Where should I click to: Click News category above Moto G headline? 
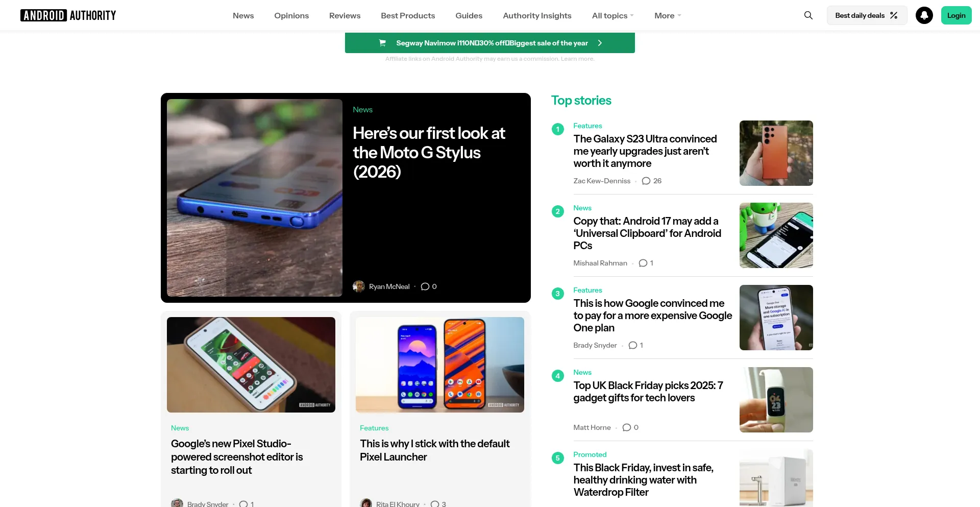pos(363,110)
